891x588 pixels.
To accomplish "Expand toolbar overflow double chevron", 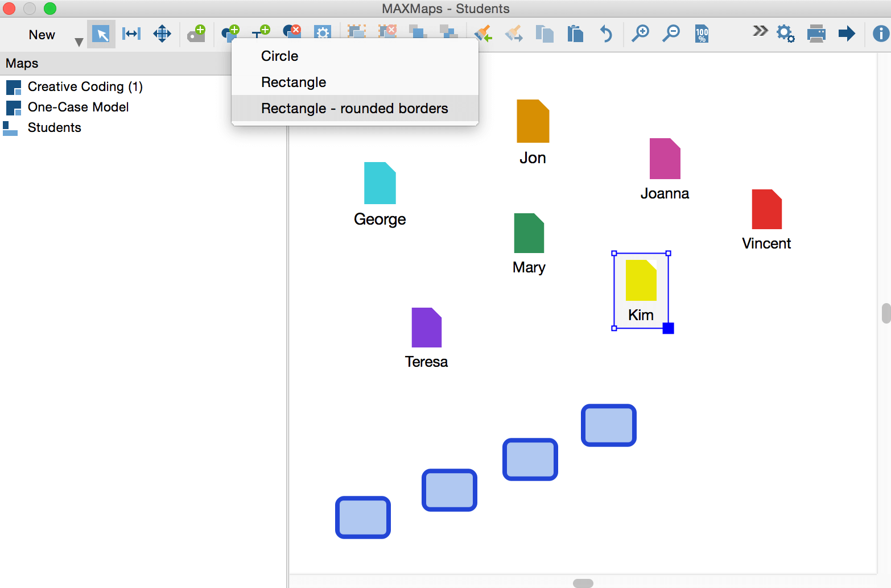I will click(x=760, y=31).
